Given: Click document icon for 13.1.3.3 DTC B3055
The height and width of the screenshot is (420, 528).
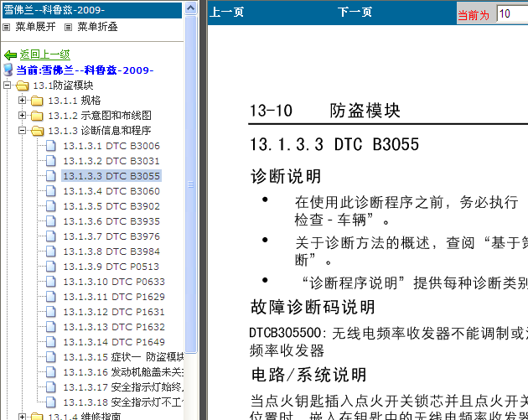Looking at the screenshot, I should coord(51,176).
